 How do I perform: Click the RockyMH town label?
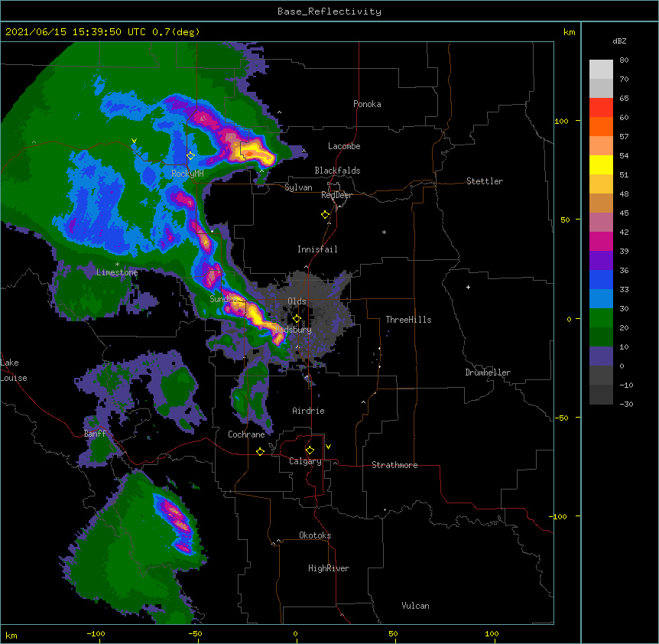click(x=187, y=174)
